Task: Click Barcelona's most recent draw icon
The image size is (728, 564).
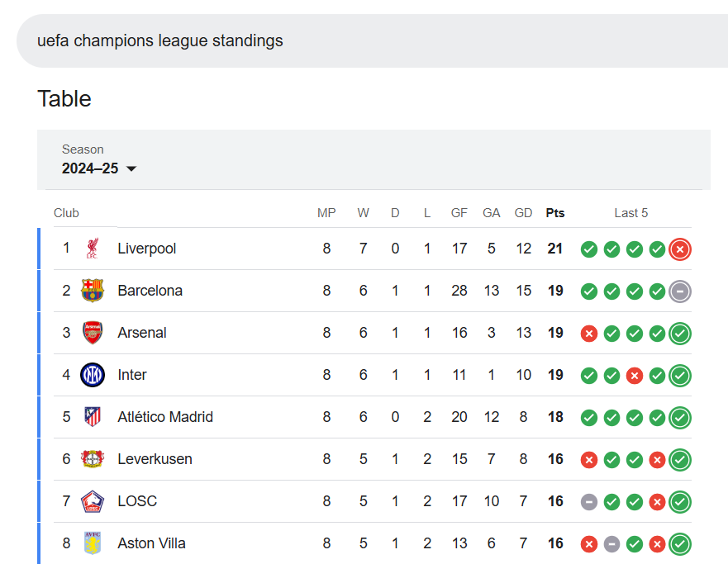Action: pyautogui.click(x=680, y=291)
